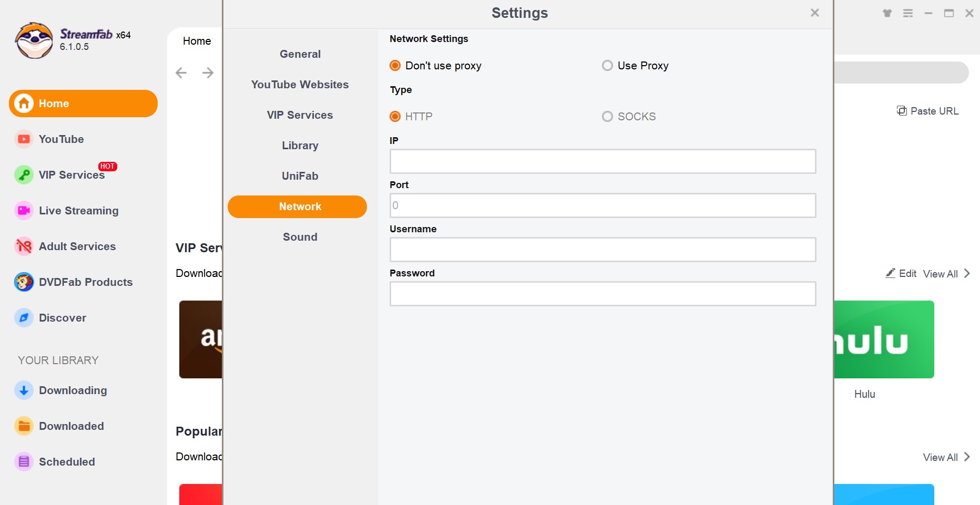Open UniFab settings tab
Viewport: 980px width, 505px height.
(300, 176)
